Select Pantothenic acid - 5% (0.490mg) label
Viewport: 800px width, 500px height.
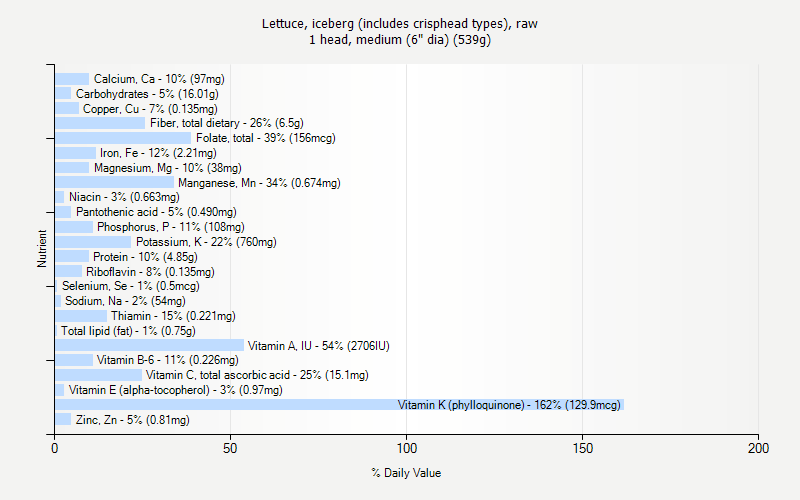coord(156,212)
